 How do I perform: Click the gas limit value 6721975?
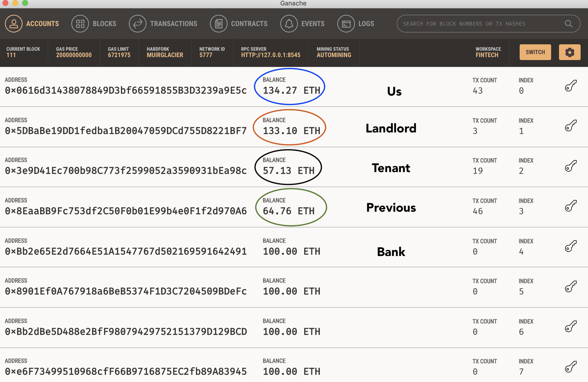click(x=119, y=55)
